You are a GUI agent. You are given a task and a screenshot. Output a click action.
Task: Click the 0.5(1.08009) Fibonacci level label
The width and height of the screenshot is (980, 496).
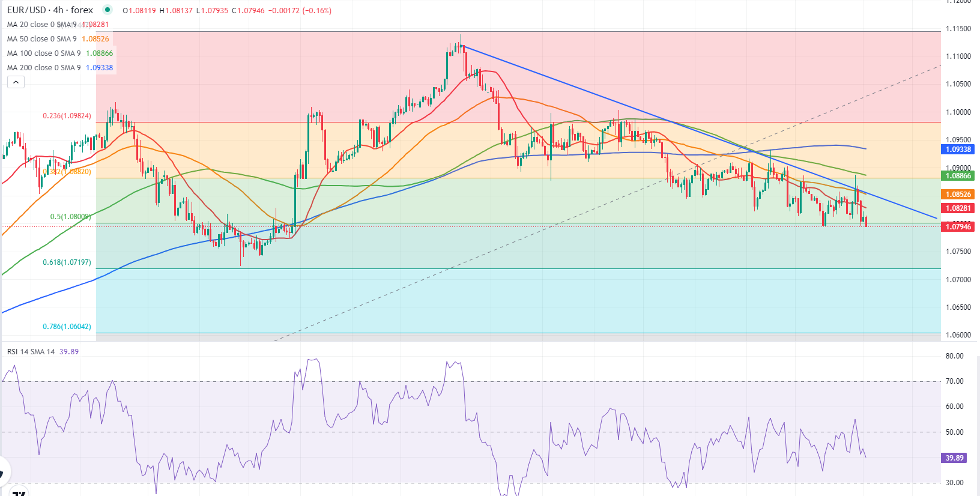70,217
